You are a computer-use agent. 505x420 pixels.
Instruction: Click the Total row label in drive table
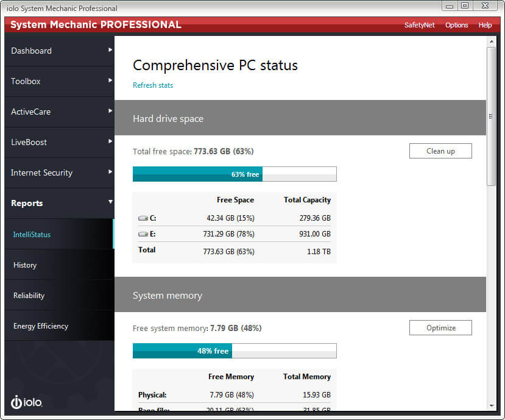coord(147,250)
